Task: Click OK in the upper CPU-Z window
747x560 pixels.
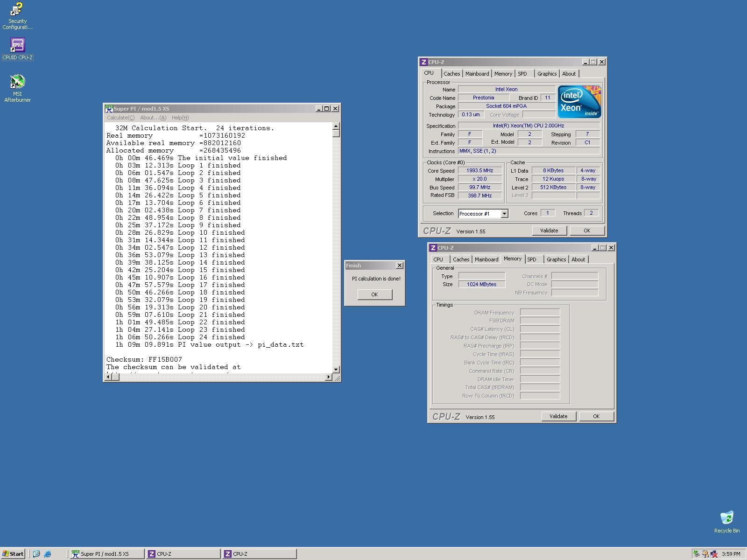Action: pos(587,231)
